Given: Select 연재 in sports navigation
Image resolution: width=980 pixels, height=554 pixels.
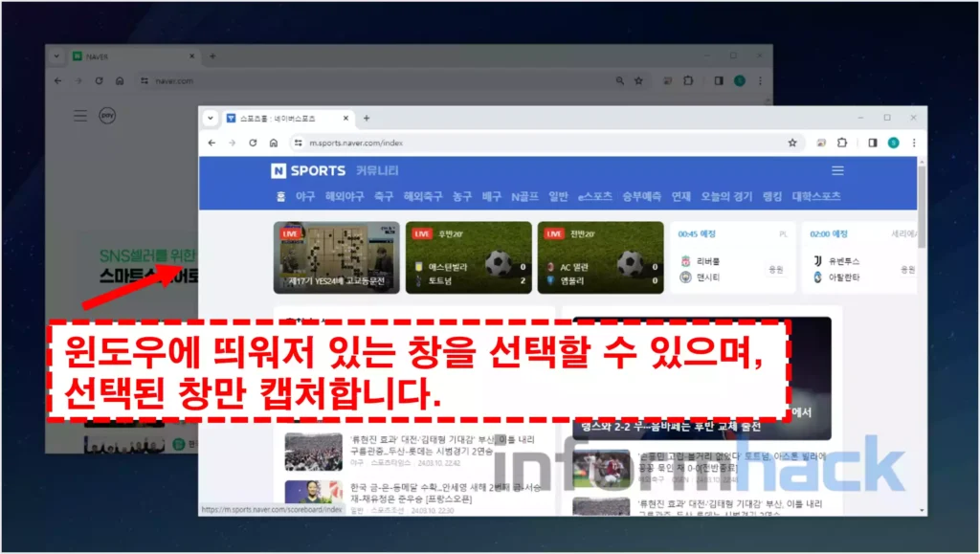Looking at the screenshot, I should 680,197.
